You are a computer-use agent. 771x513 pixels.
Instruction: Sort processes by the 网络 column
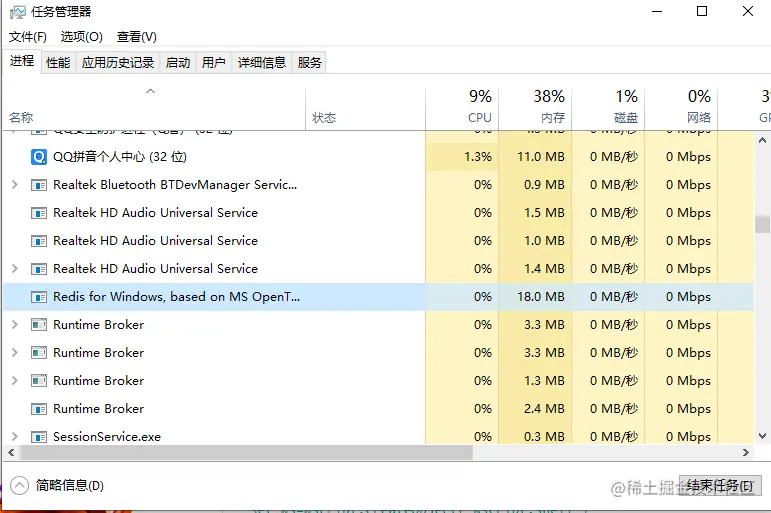(x=681, y=109)
